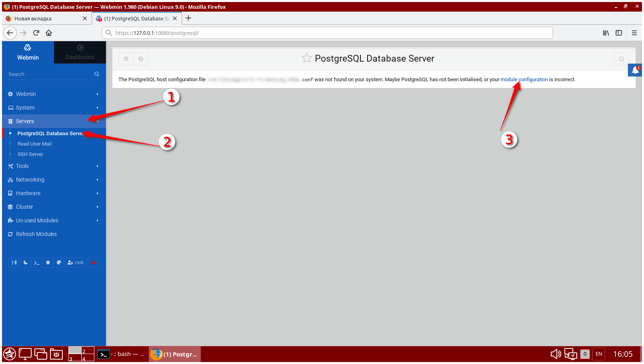Image resolution: width=644 pixels, height=364 pixels.
Task: Open the help question mark icon
Action: tap(141, 59)
